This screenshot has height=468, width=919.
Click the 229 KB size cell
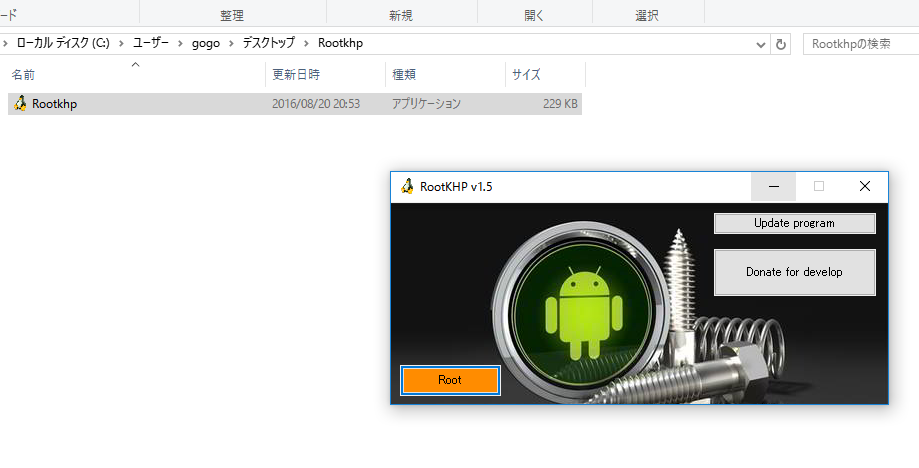tap(560, 104)
